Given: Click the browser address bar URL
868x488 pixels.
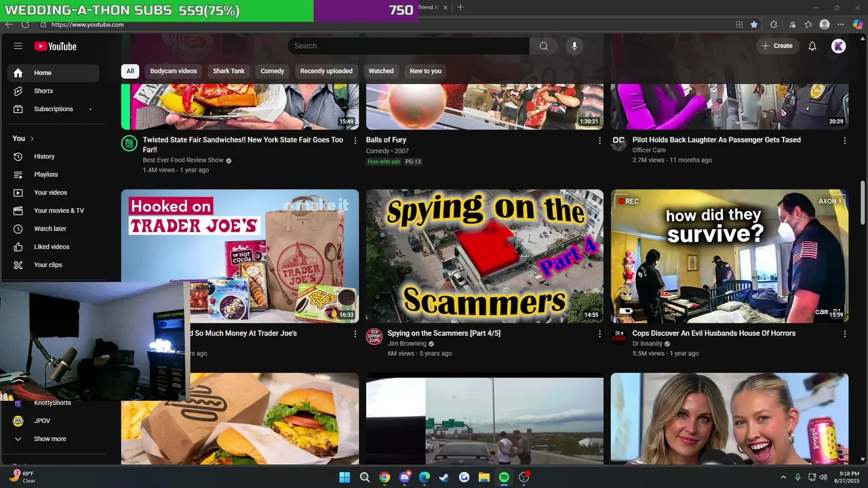Looking at the screenshot, I should (x=87, y=24).
